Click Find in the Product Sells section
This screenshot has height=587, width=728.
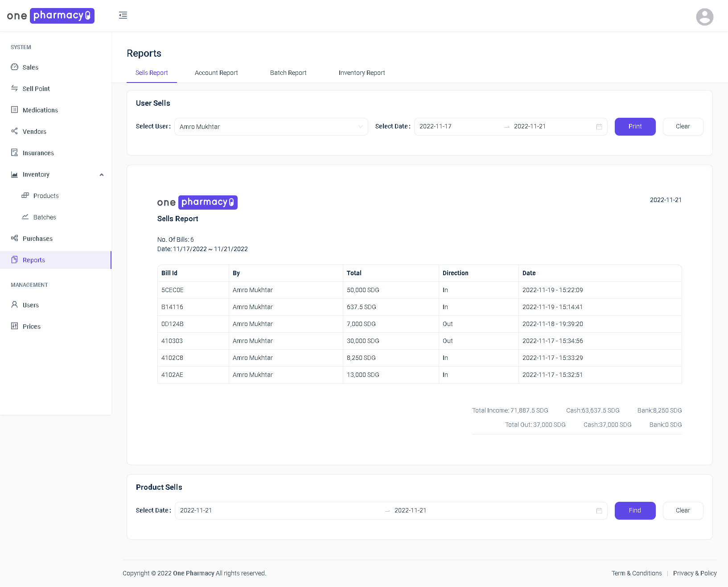tap(635, 510)
